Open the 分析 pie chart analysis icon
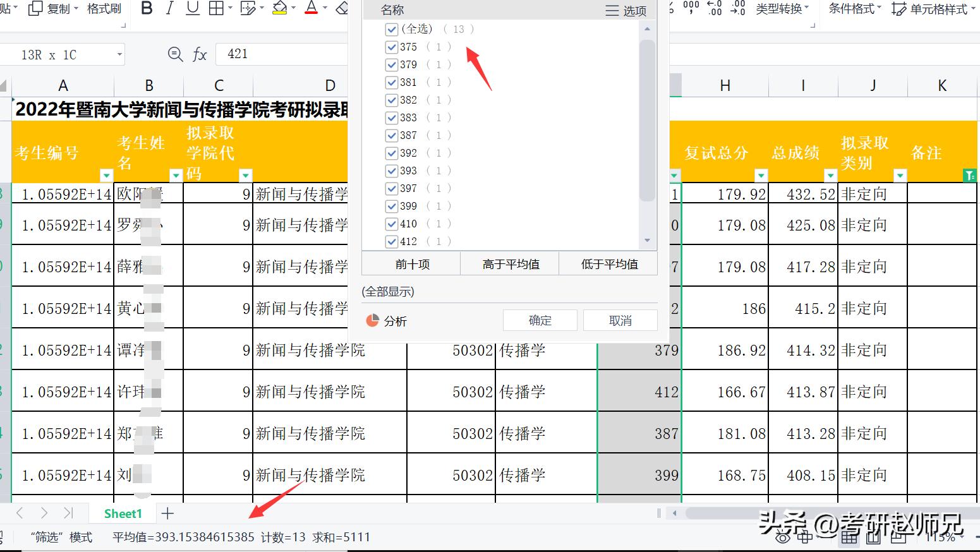Image resolution: width=980 pixels, height=552 pixels. [387, 321]
